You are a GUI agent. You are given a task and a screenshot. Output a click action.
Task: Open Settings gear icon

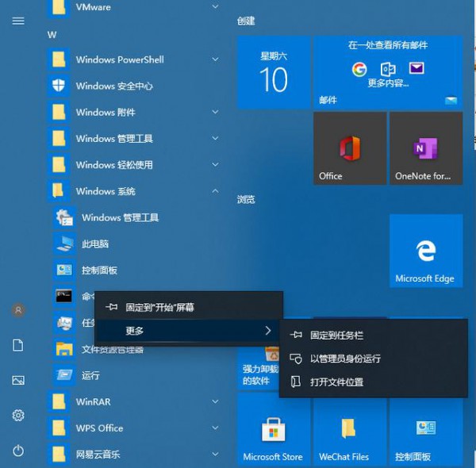[x=18, y=415]
